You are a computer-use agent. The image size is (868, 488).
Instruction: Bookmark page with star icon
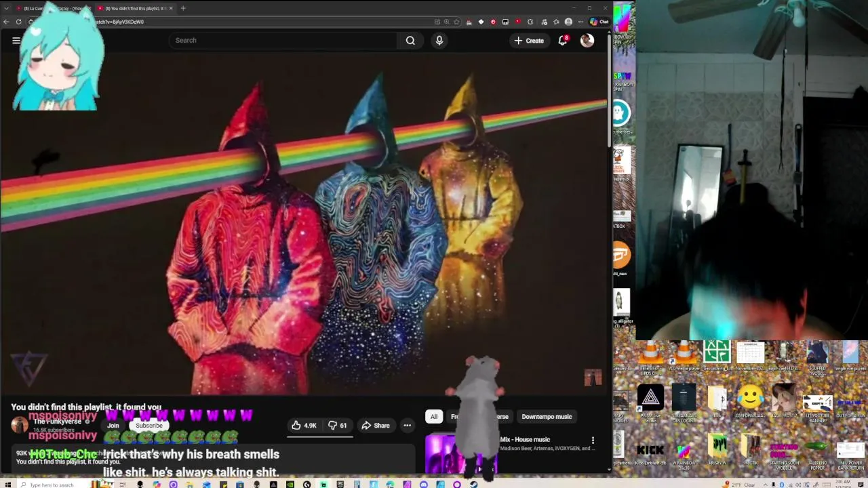(x=456, y=22)
